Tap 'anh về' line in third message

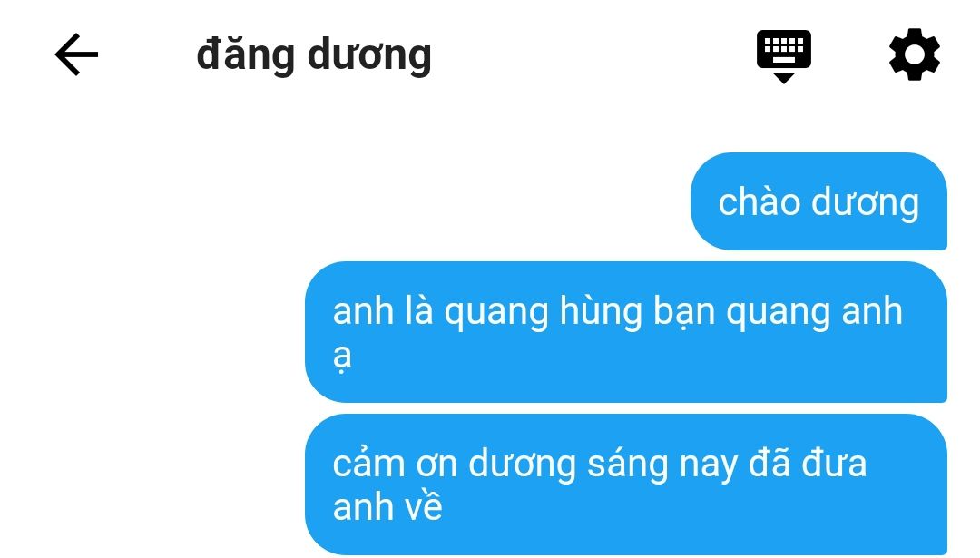pos(387,507)
